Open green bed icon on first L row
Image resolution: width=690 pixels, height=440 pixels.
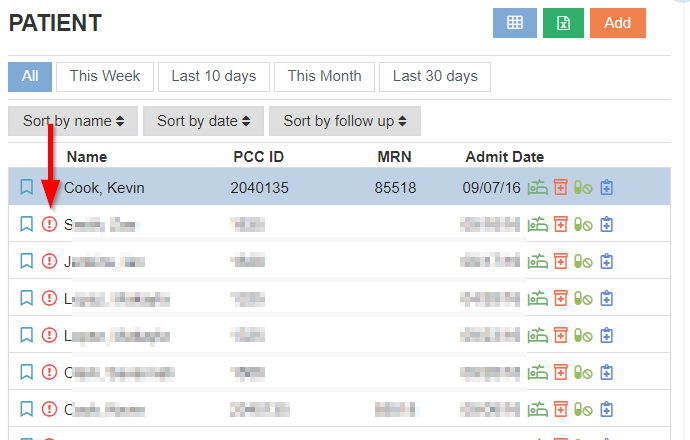[x=538, y=298]
